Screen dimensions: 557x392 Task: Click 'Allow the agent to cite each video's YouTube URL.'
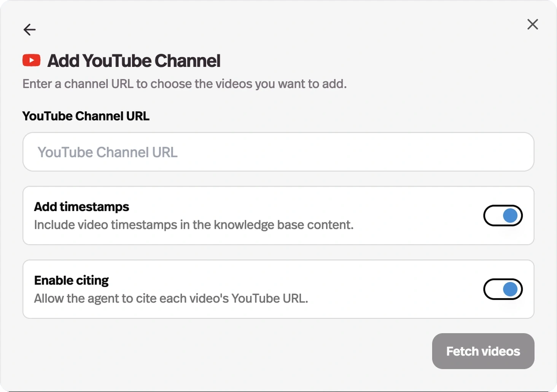[x=171, y=298]
